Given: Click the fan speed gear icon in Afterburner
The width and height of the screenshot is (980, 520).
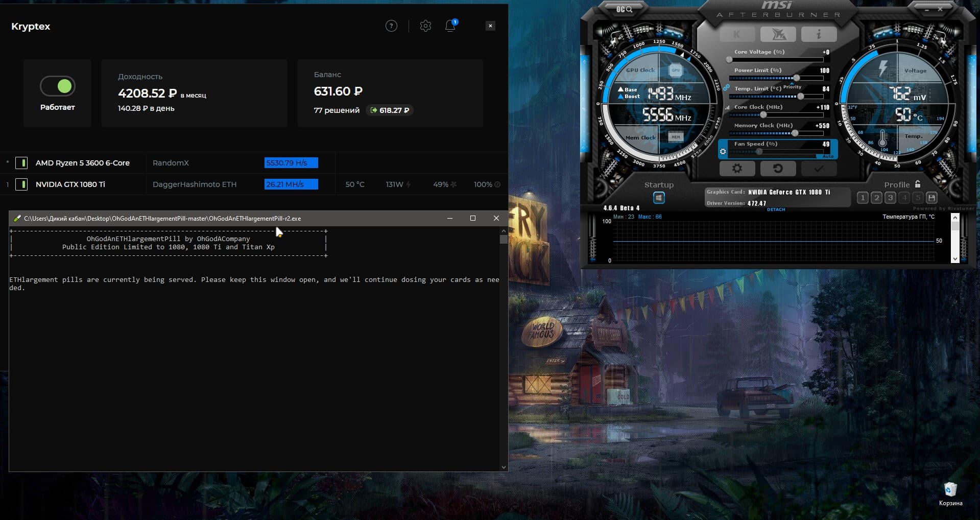Looking at the screenshot, I should 723,151.
